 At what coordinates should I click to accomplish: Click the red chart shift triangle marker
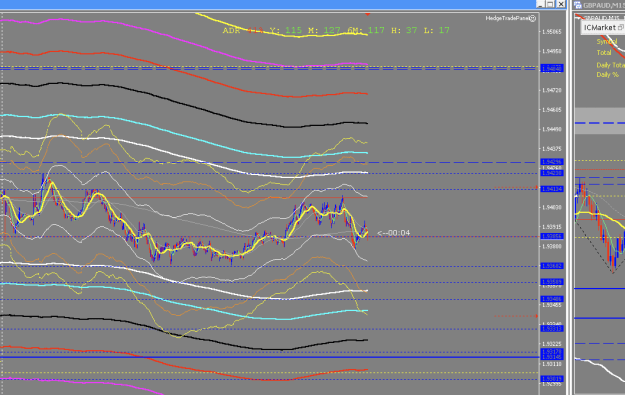pyautogui.click(x=368, y=14)
